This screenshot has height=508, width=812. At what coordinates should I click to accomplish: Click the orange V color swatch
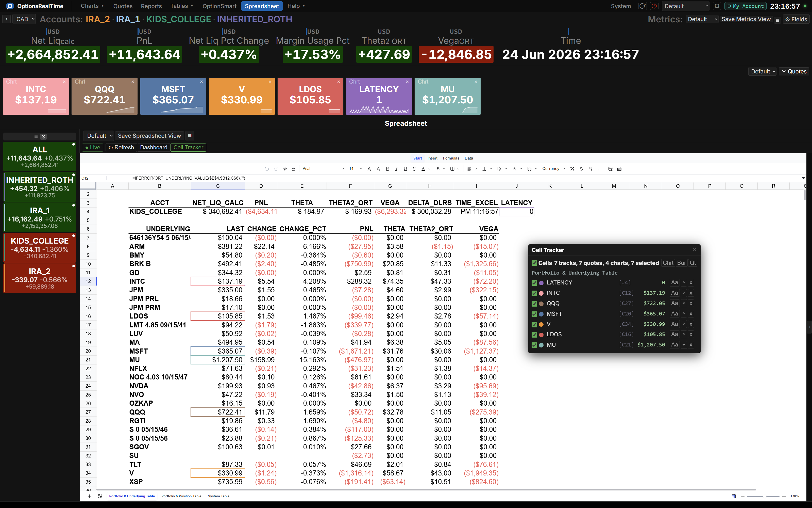pyautogui.click(x=541, y=325)
